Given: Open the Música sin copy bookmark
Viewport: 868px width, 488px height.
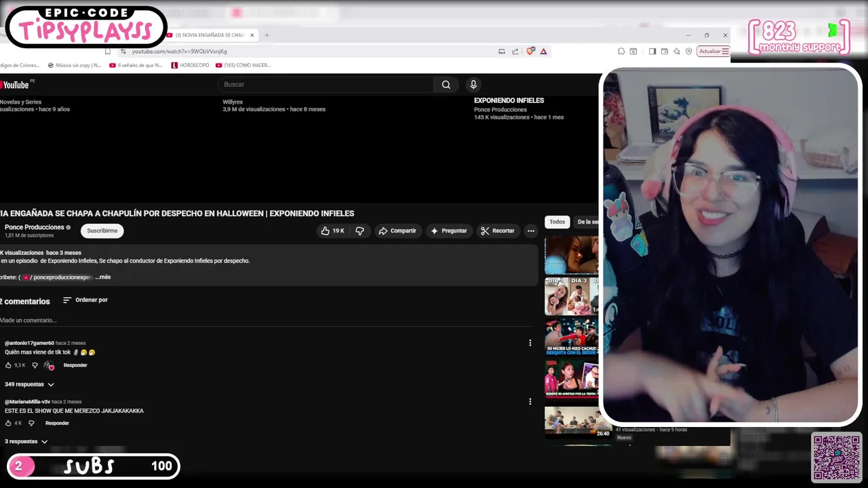Looking at the screenshot, I should 75,66.
